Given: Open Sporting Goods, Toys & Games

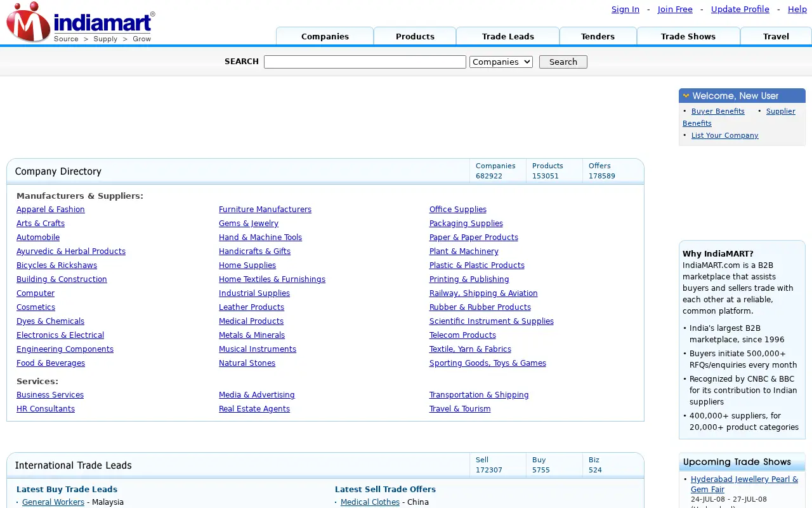Looking at the screenshot, I should [488, 363].
